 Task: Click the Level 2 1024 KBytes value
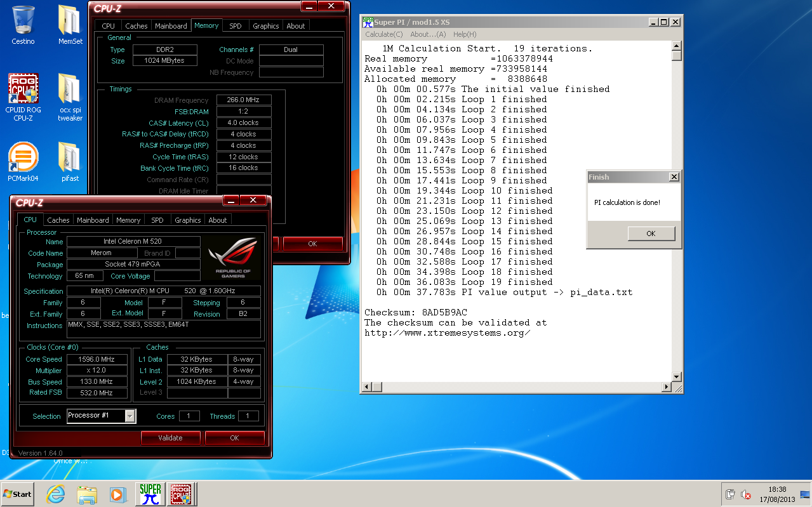click(x=196, y=381)
